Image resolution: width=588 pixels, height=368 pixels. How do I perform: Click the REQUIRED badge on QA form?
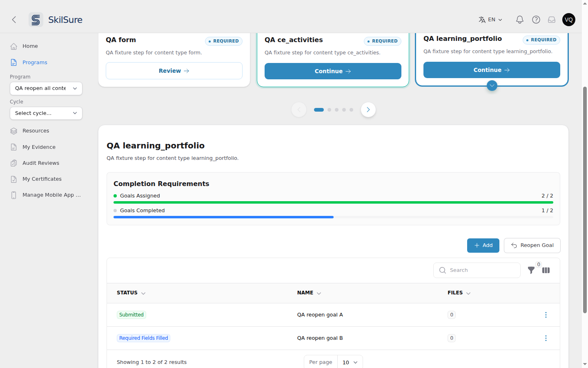(x=224, y=41)
